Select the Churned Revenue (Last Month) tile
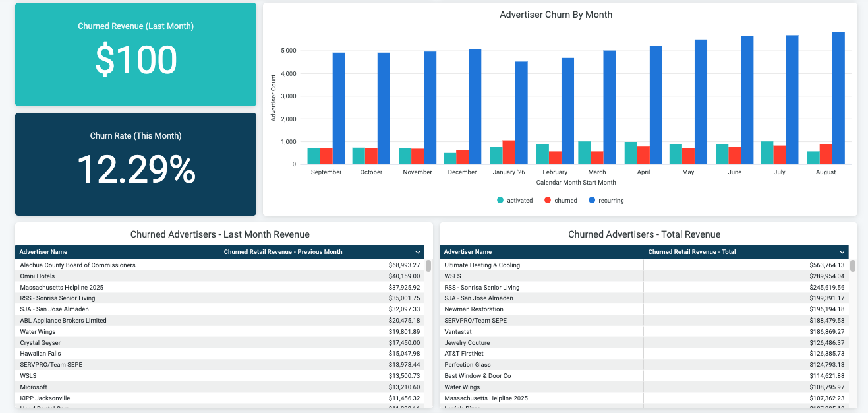Viewport: 868px width, 413px height. click(136, 54)
